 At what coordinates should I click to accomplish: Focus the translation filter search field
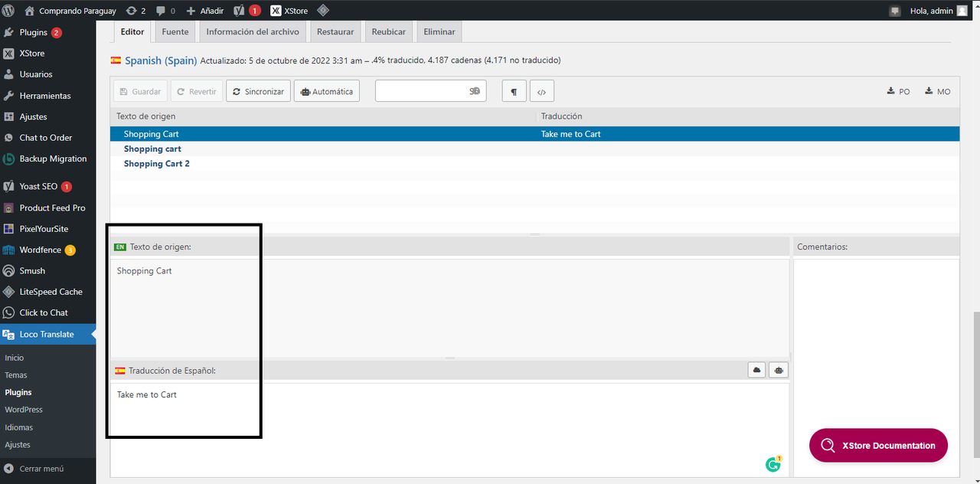pyautogui.click(x=430, y=91)
